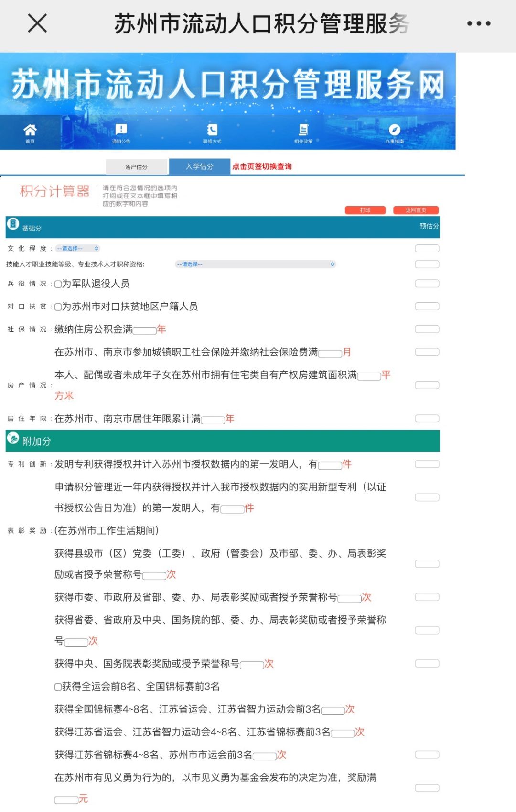The height and width of the screenshot is (812, 516).
Task: Click the 社会保险费满 months input
Action: tap(331, 353)
